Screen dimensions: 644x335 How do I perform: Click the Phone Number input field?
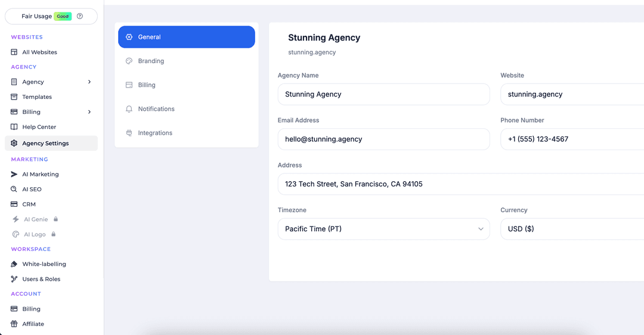[572, 139]
